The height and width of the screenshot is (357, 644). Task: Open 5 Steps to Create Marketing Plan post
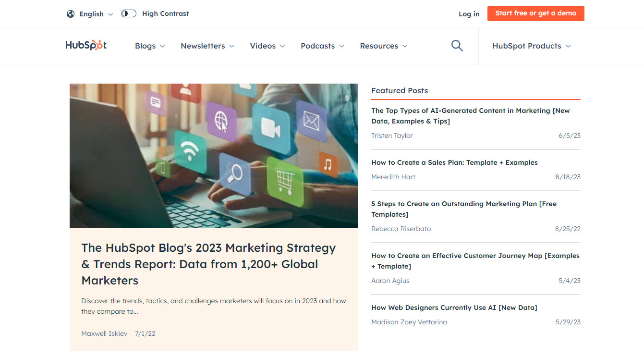[x=464, y=209]
